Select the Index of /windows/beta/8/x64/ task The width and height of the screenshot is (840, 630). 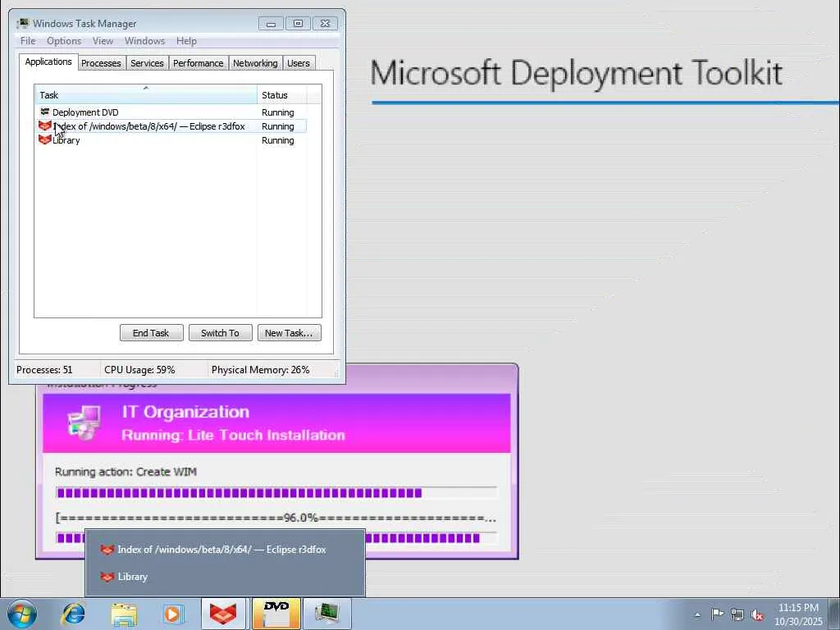click(x=171, y=126)
